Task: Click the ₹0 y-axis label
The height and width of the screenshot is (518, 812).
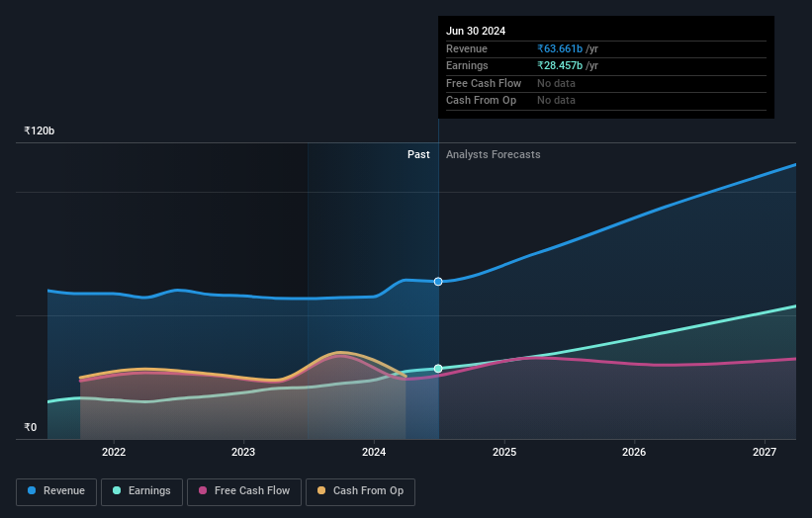Action: 30,427
